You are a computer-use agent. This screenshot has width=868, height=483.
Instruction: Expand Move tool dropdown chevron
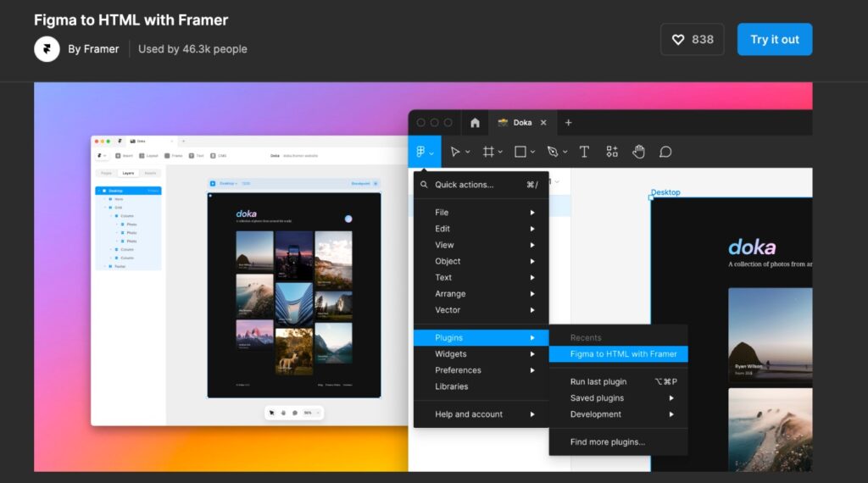click(x=468, y=153)
